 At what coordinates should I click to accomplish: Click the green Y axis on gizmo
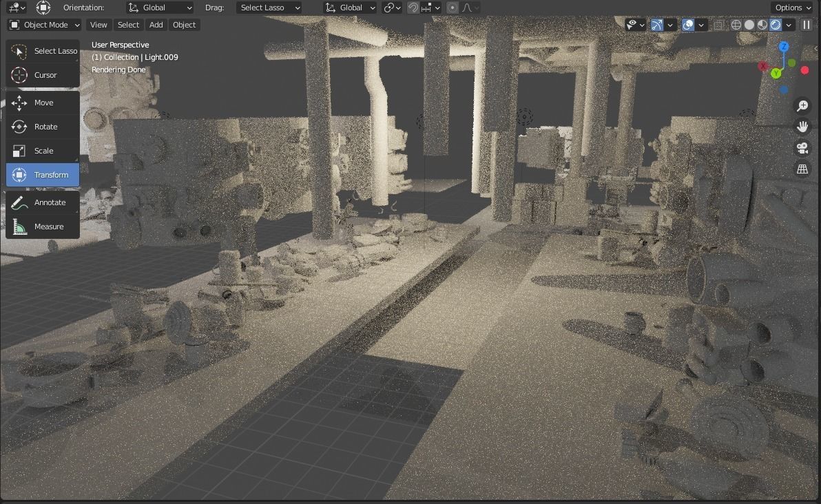point(776,73)
